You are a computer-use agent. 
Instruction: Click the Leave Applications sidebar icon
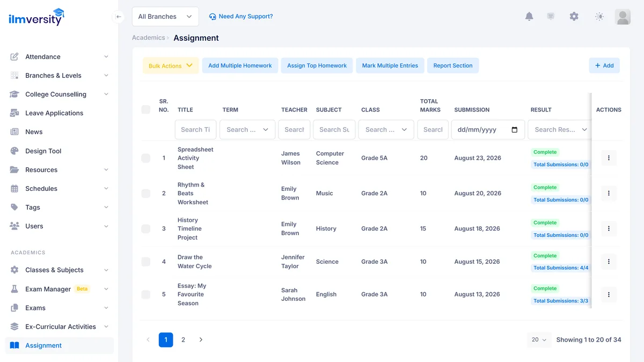point(14,113)
